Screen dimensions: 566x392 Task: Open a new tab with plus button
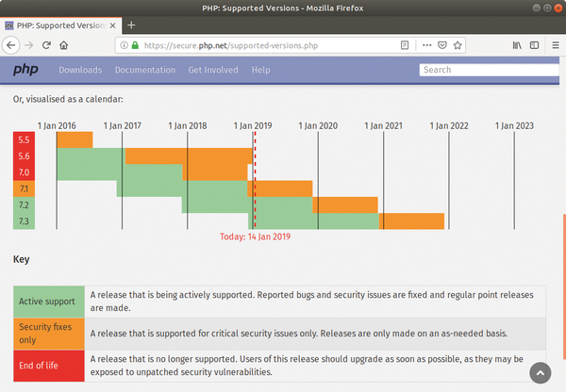coord(131,25)
